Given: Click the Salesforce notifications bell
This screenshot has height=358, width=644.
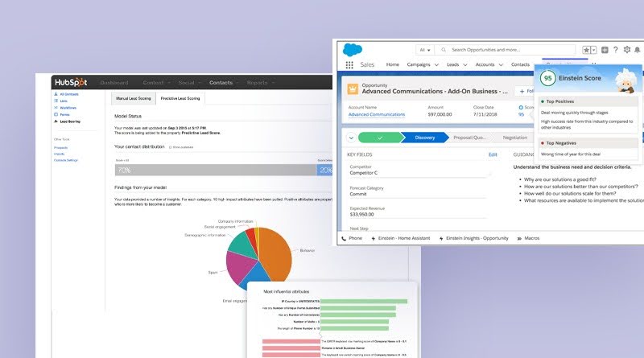Looking at the screenshot, I should (638, 50).
